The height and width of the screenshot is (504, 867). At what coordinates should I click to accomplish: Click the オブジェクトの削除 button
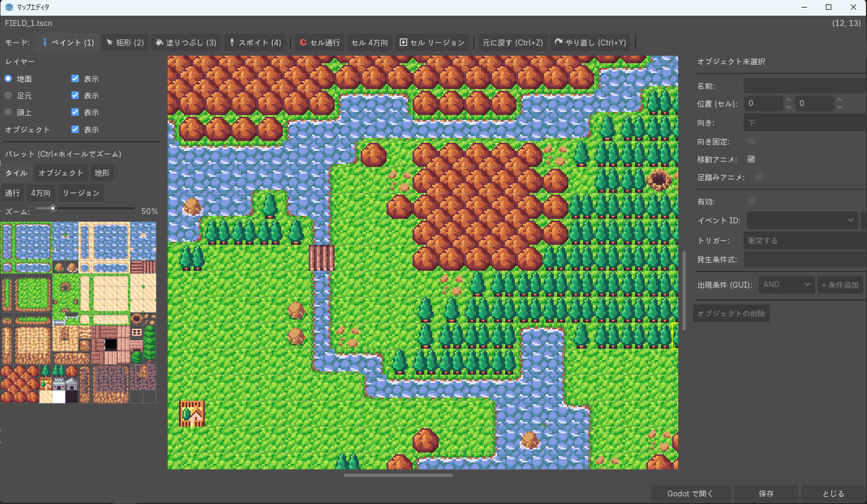731,314
